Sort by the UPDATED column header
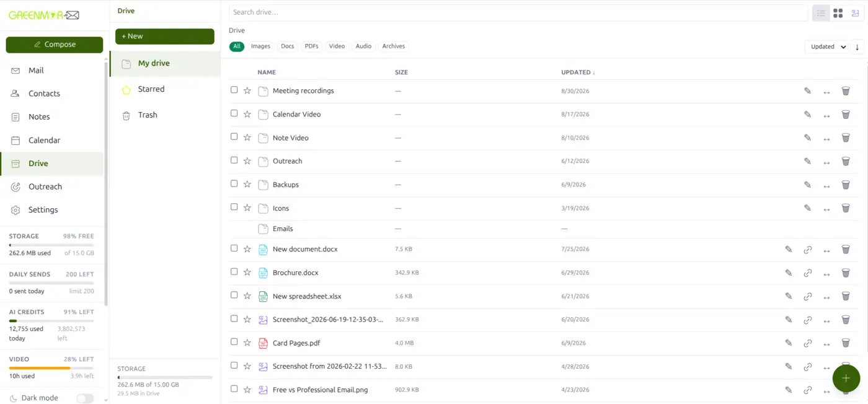868x404 pixels. coord(578,72)
